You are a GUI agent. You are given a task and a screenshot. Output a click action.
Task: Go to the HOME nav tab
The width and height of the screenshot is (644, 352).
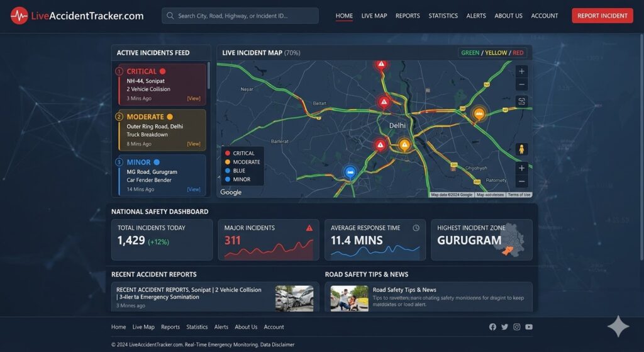pos(344,16)
